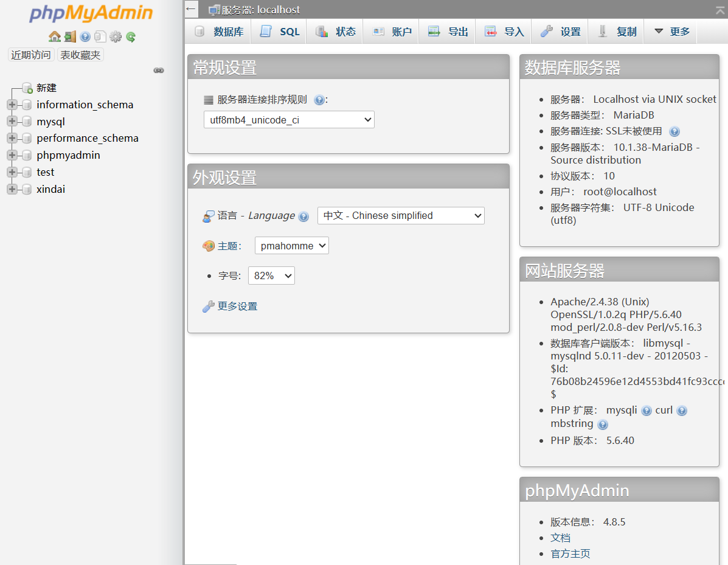Image resolution: width=728 pixels, height=565 pixels.
Task: Click the 表收藏夹 button
Action: point(80,54)
